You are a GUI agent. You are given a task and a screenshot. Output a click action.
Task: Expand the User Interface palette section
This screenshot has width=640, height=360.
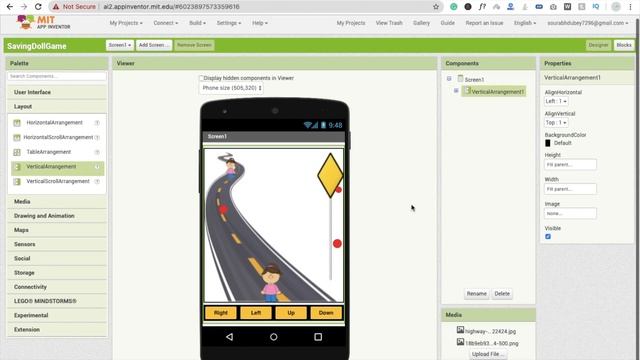click(x=57, y=92)
